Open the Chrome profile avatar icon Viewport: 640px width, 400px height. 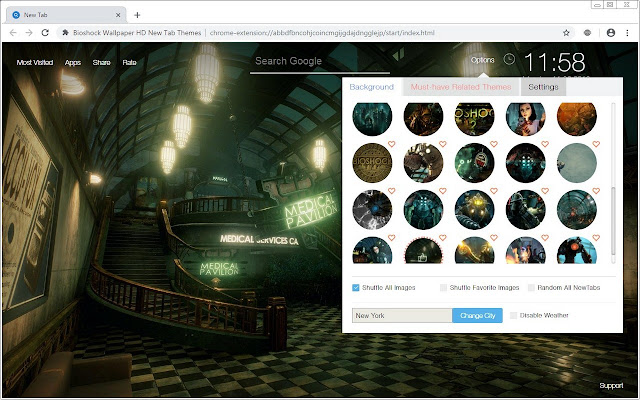click(611, 33)
